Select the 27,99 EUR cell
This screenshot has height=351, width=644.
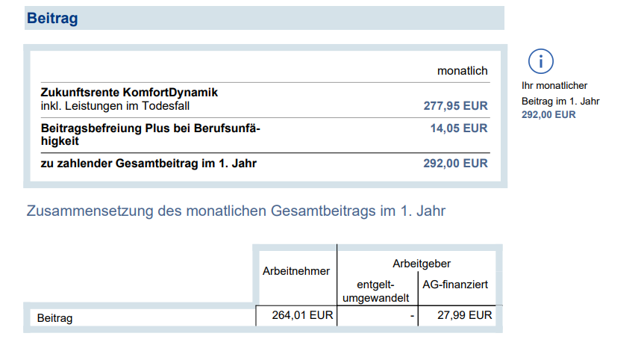[x=463, y=316]
